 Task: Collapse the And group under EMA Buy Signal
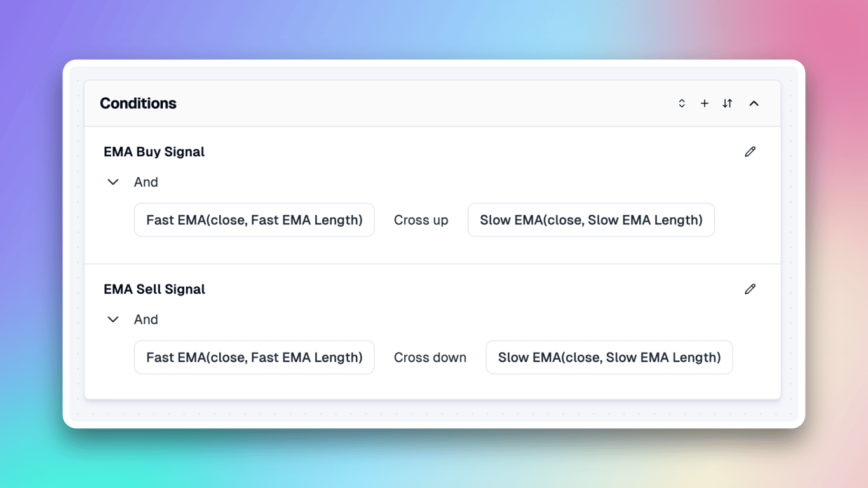click(x=113, y=182)
